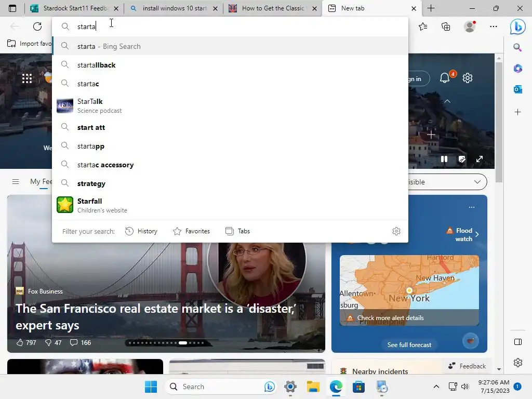Choose startallback suggestion

(x=230, y=65)
